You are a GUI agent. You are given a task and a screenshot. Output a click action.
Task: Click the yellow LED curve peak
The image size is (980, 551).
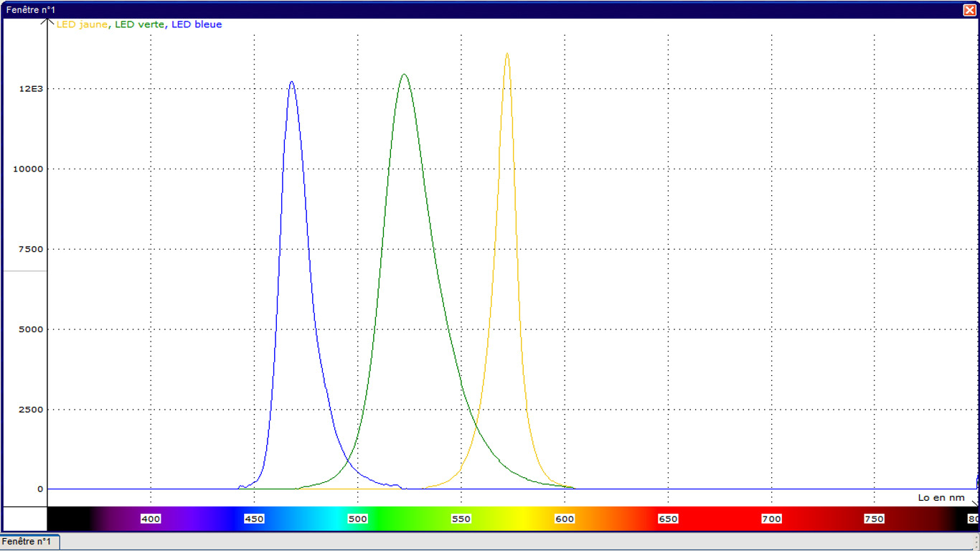coord(507,54)
